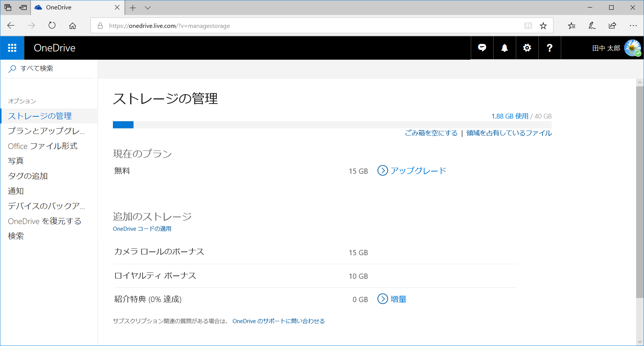Apply a code via OneDrive コードの適用
The width and height of the screenshot is (644, 346).
tap(142, 229)
